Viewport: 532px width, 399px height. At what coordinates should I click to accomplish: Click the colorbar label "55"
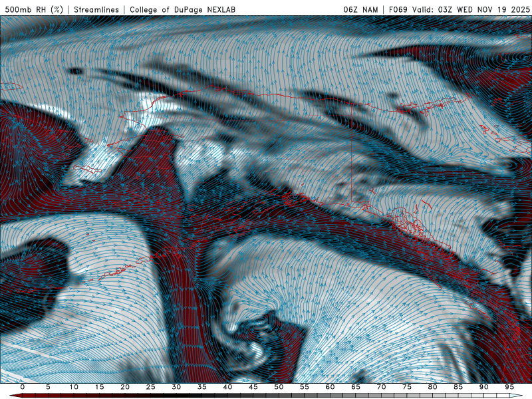click(x=305, y=387)
